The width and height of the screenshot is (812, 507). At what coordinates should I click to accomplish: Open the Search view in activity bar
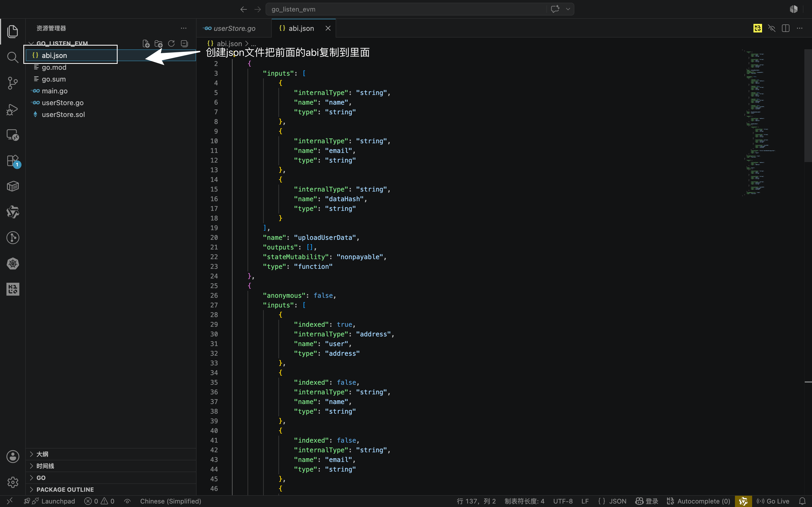pos(12,57)
